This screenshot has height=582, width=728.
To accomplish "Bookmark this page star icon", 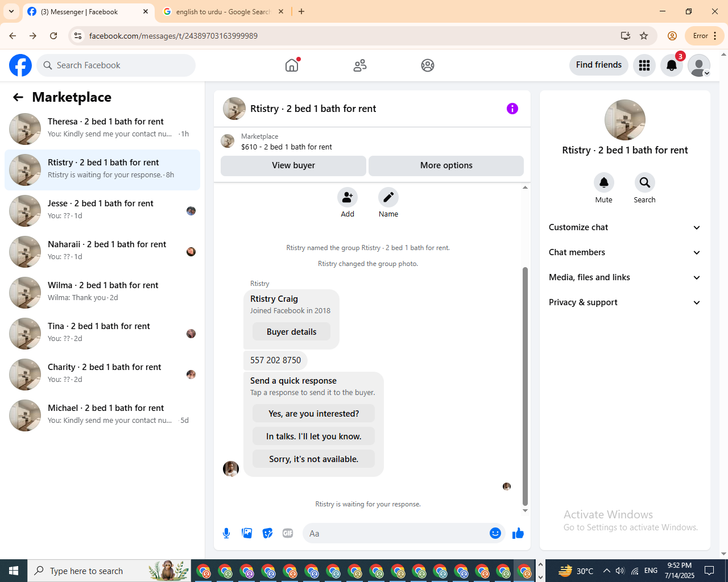I will (644, 36).
